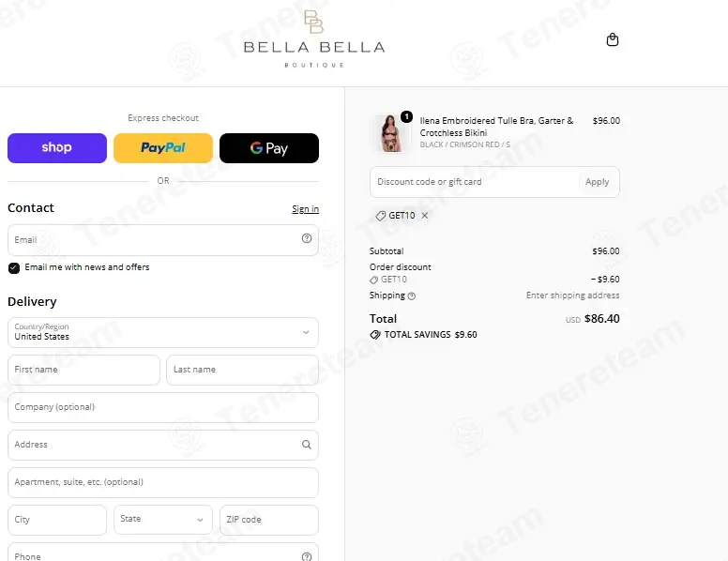
Task: Click the address search magnifier icon
Action: pos(307,445)
